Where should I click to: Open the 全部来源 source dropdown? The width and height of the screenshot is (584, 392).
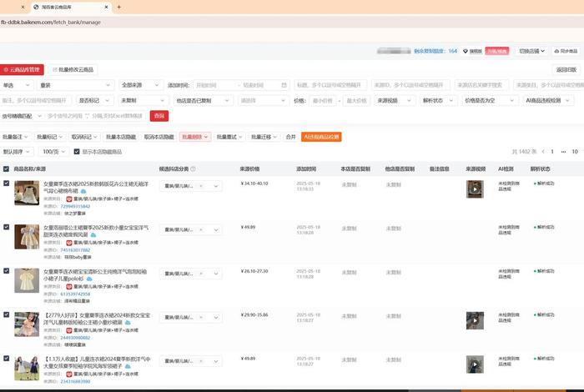coord(141,85)
